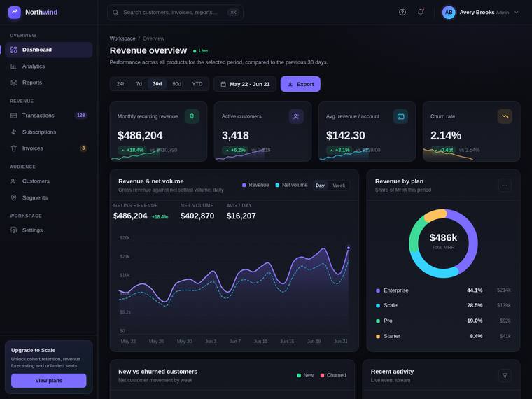The height and width of the screenshot is (399, 532).
Task: Click the Avg. revenue / account card icon
Action: click(400, 116)
